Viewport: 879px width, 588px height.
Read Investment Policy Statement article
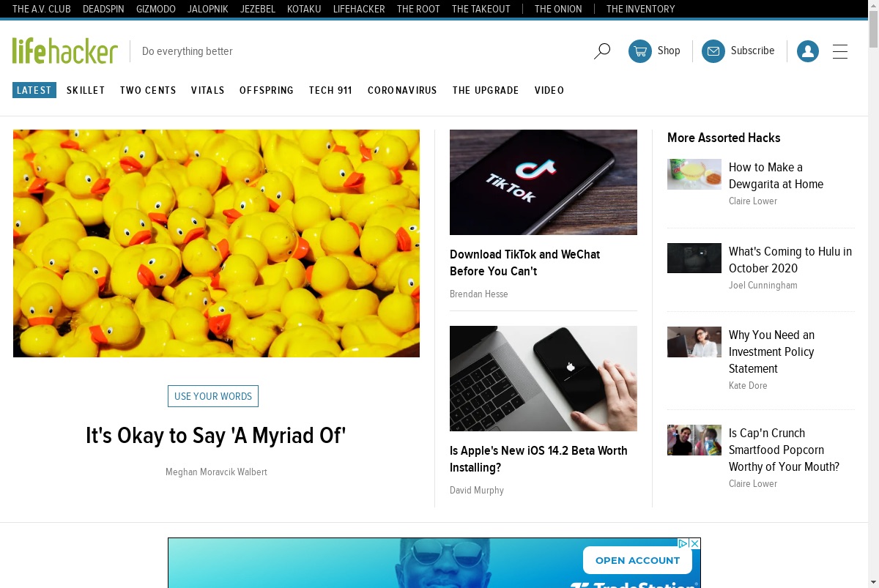coord(771,352)
